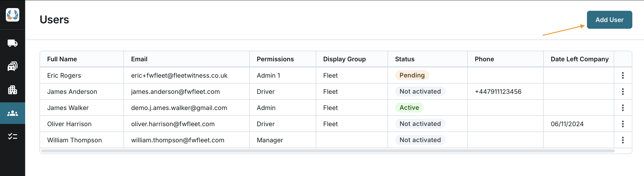The width and height of the screenshot is (644, 176).
Task: Open the three-dot menu for Oliver Harrison
Action: coord(622,124)
